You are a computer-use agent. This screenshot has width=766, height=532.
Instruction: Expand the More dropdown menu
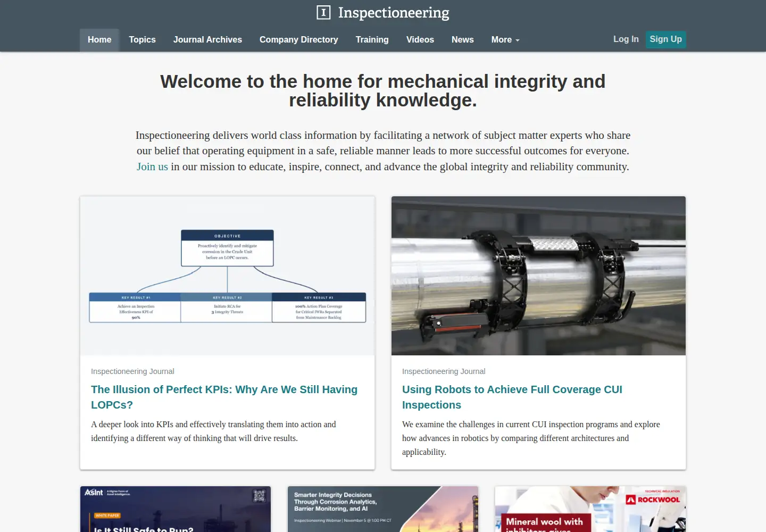505,40
